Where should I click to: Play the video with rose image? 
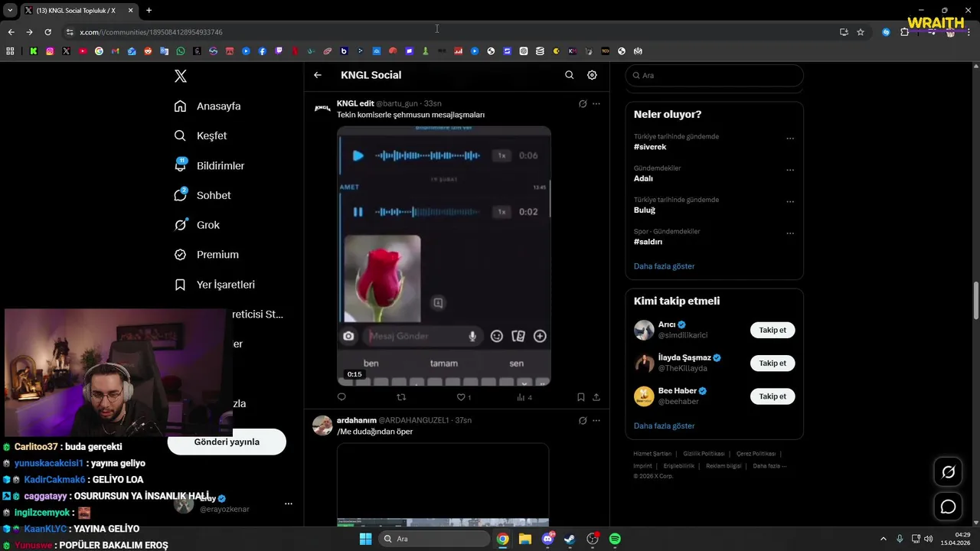(x=444, y=256)
